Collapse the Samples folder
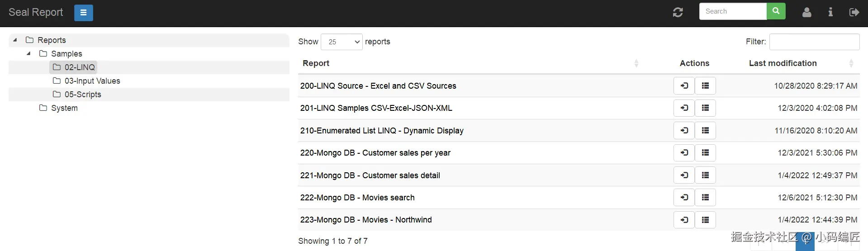The height and width of the screenshot is (251, 868). point(28,53)
